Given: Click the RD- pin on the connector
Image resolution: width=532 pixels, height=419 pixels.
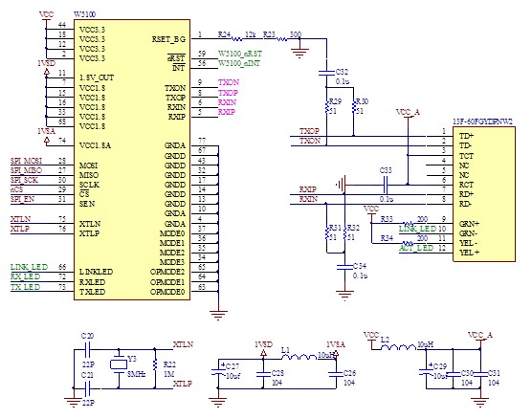Looking at the screenshot, I should pyautogui.click(x=465, y=204).
